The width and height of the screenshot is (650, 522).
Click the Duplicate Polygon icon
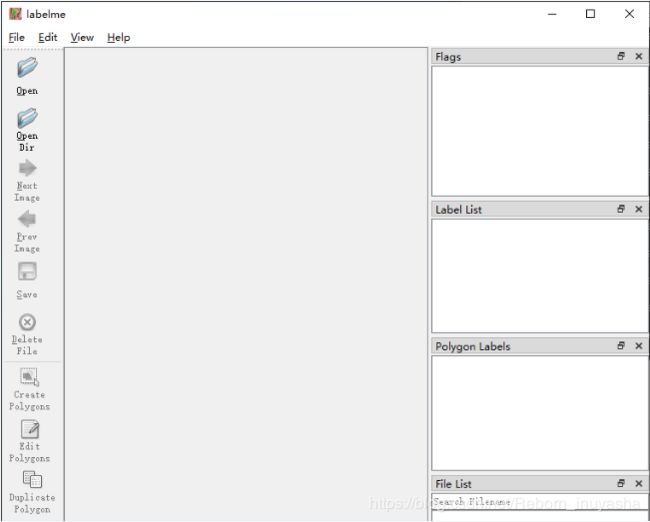tap(31, 480)
